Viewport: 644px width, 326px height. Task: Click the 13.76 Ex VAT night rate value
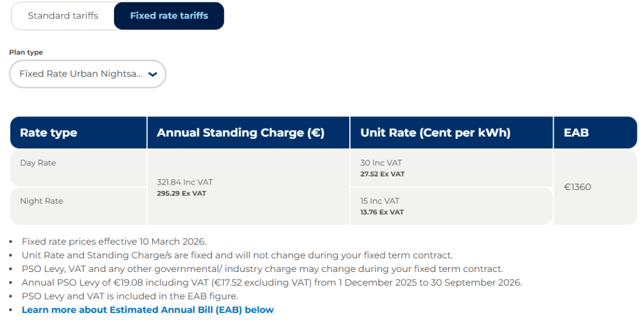coord(381,213)
